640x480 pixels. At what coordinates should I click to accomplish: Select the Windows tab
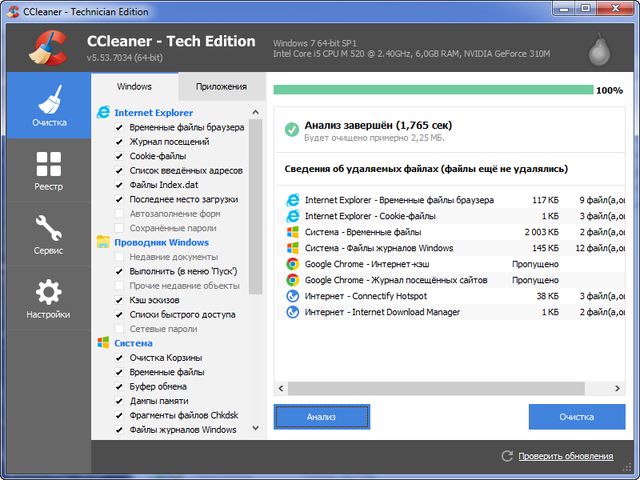coord(134,87)
